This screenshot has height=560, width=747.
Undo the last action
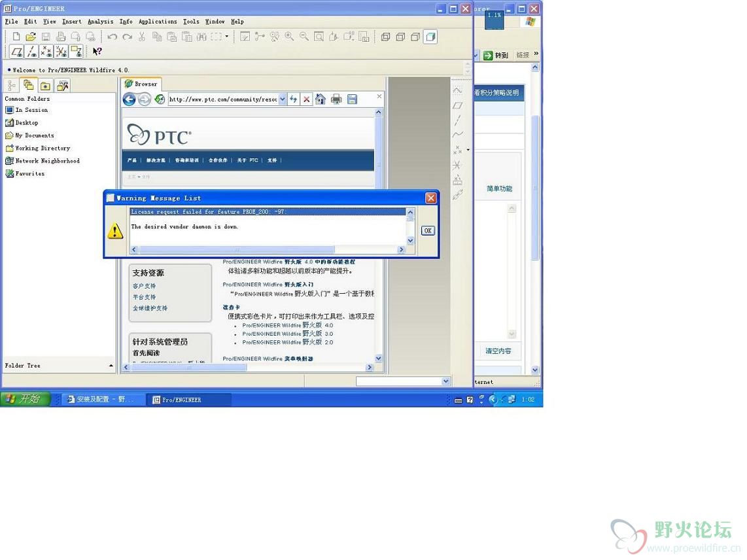(x=113, y=37)
